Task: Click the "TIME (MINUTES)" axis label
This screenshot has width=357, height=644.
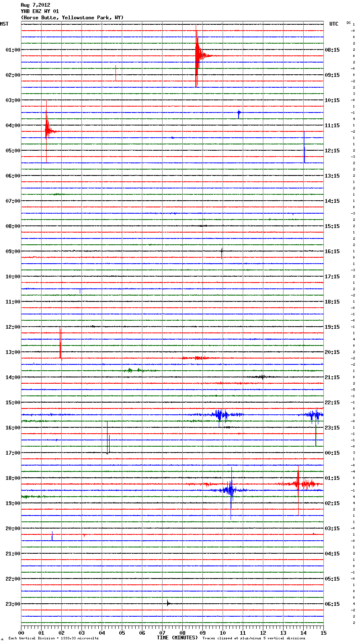Action: tap(177, 638)
